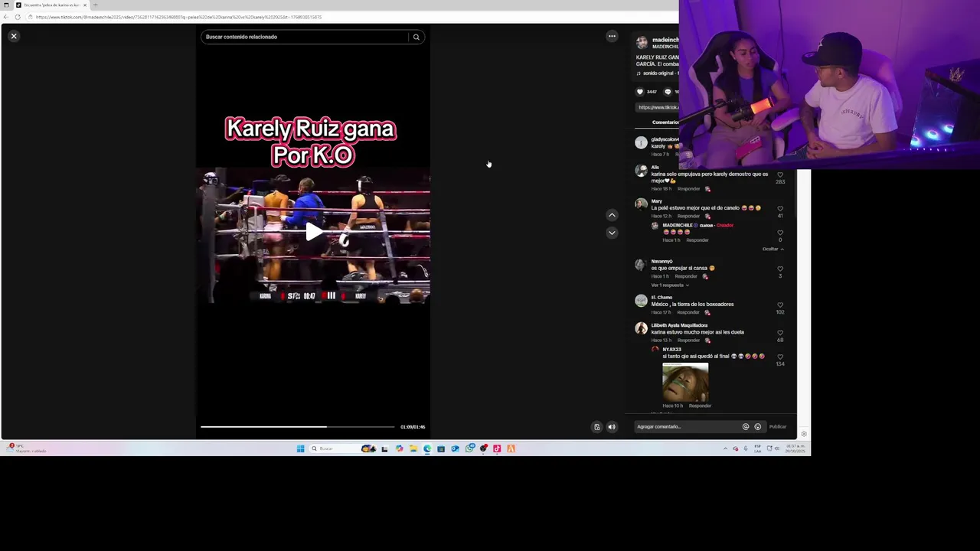Reply to Alis's comment
The height and width of the screenshot is (551, 980).
coord(688,189)
